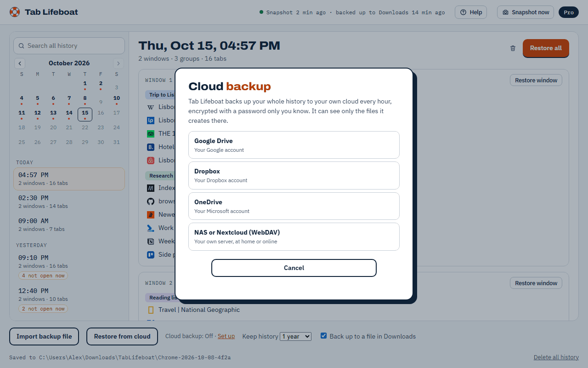588x368 pixels.
Task: Cancel the Cloud backup dialog
Action: (x=294, y=268)
